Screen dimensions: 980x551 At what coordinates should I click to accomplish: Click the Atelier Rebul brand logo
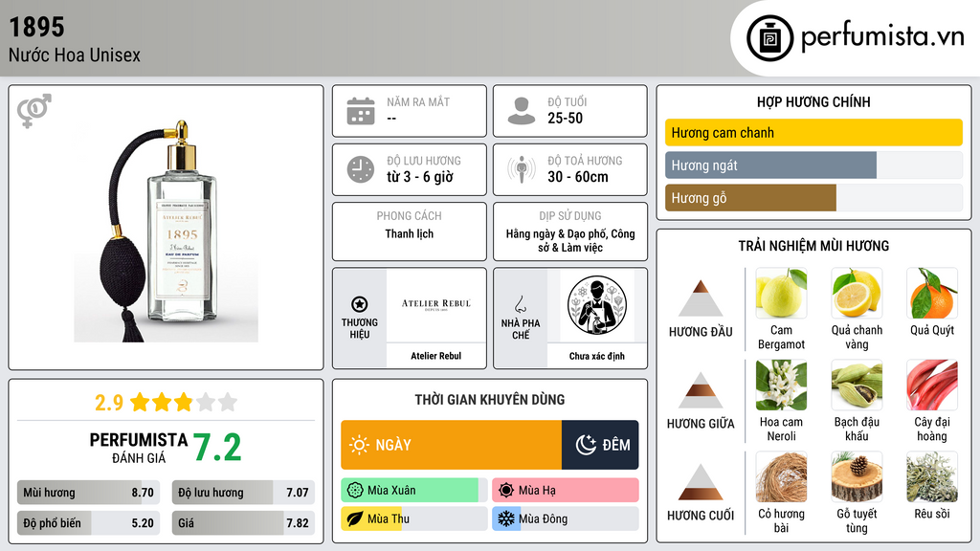(x=435, y=305)
